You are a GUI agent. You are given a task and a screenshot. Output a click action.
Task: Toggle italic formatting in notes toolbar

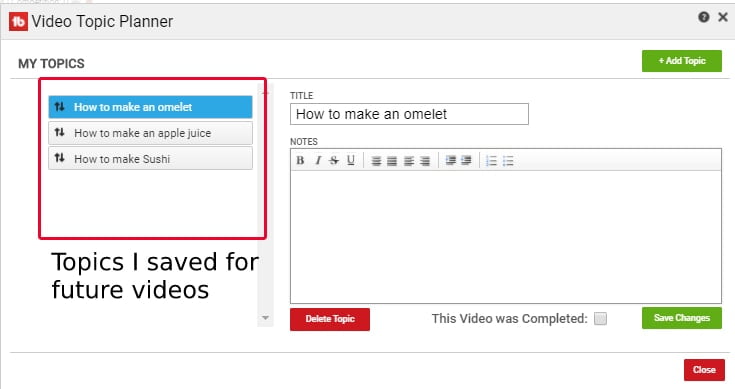pos(318,161)
